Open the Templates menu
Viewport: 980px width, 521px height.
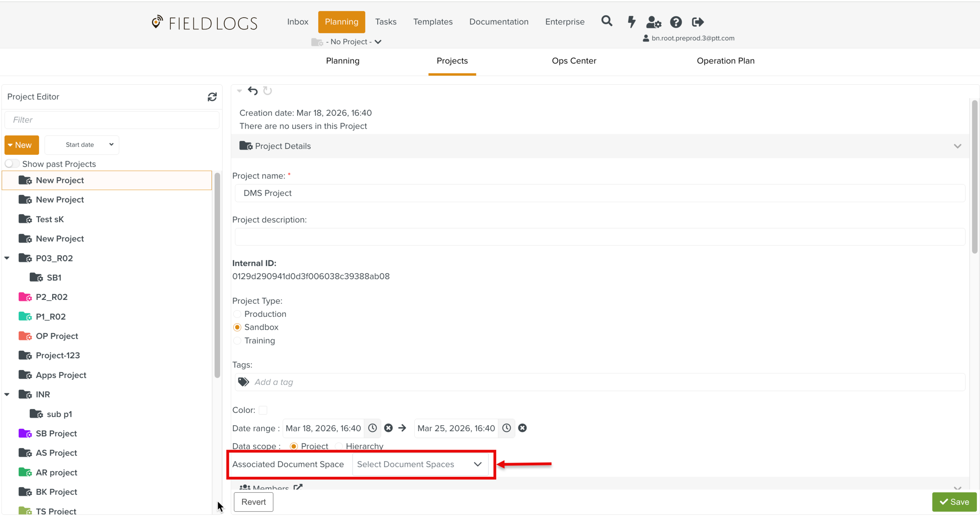[432, 22]
